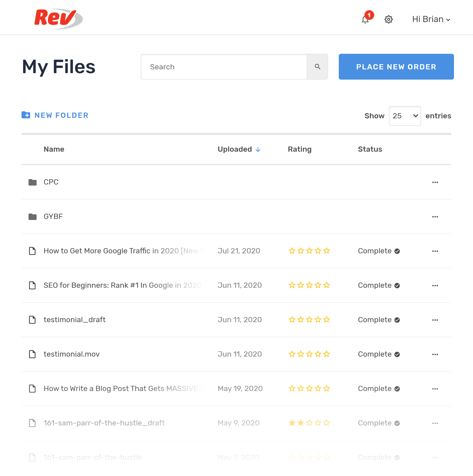This screenshot has height=476, width=473.
Task: Click the May 19, 2020 date
Action: point(240,389)
